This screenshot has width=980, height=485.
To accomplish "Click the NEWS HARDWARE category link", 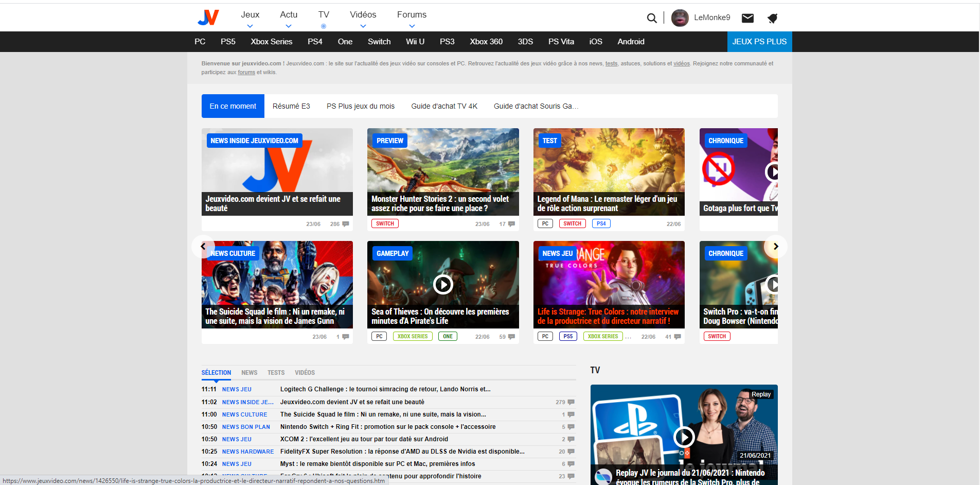I will click(248, 452).
